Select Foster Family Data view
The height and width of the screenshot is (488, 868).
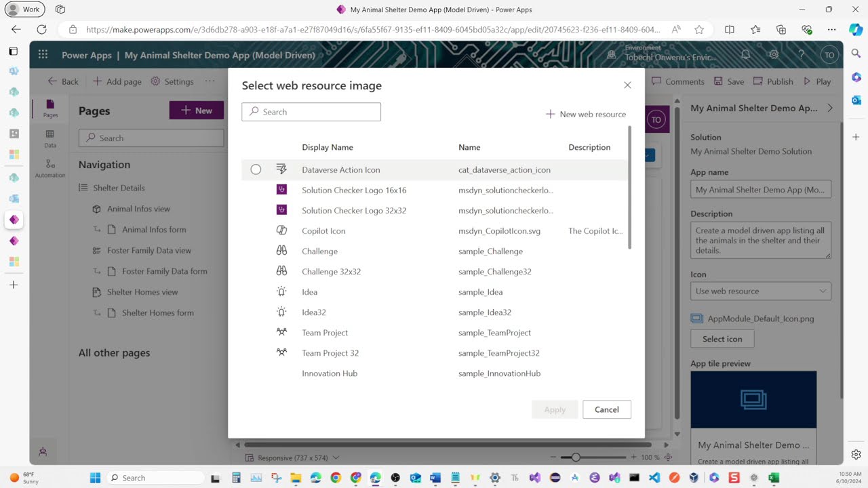(149, 251)
